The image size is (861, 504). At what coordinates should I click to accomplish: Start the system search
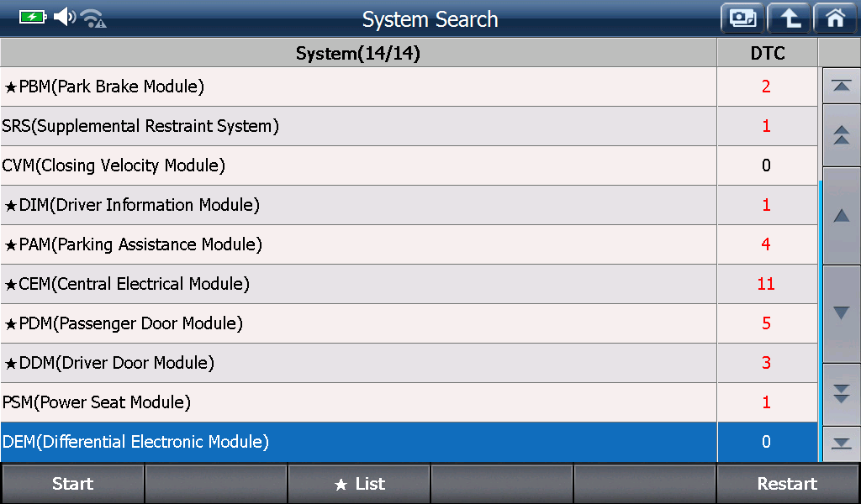pyautogui.click(x=72, y=484)
